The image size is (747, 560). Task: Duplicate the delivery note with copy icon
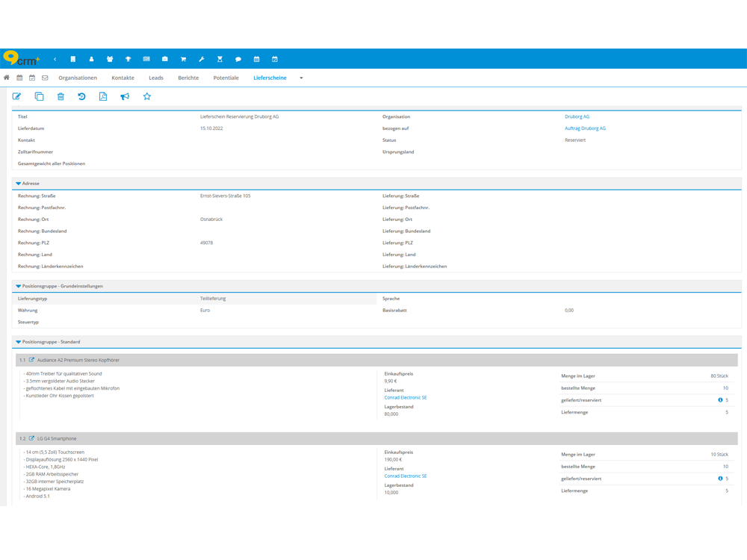point(39,96)
